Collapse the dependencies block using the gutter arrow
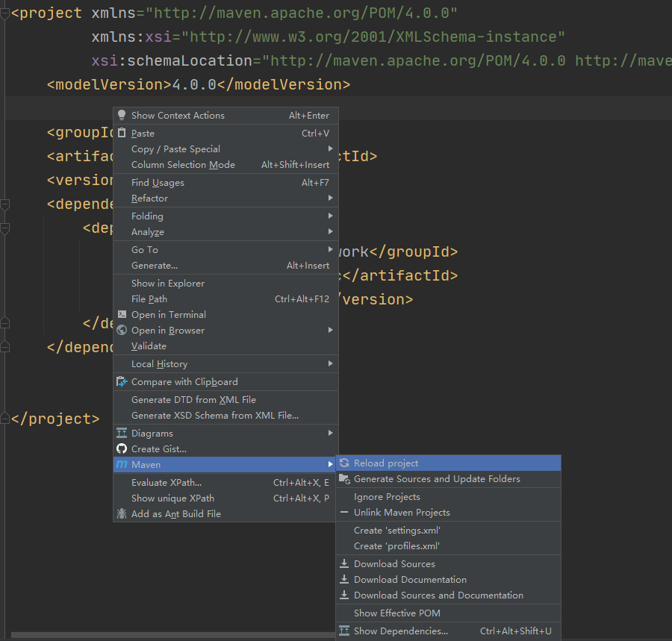 pos(5,204)
